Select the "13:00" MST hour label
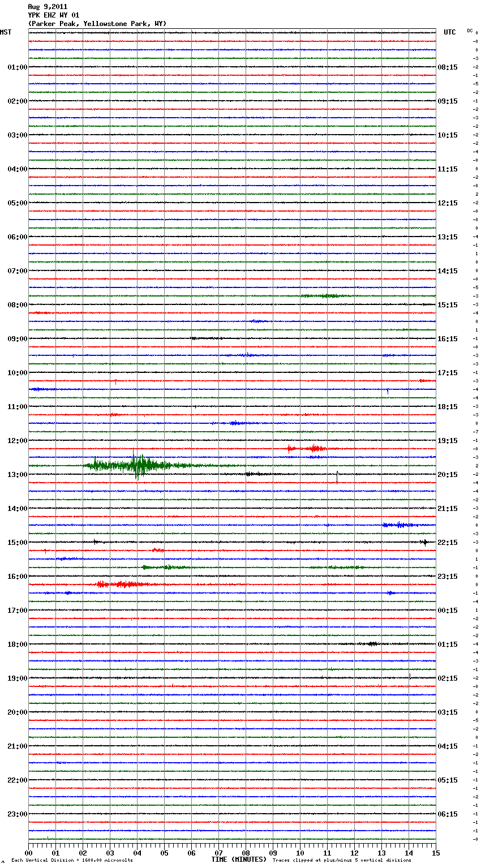 coord(18,475)
